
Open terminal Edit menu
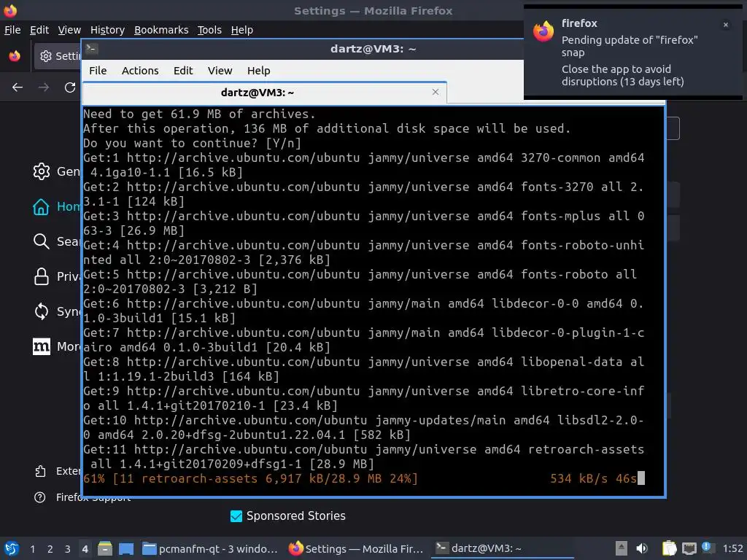coord(183,71)
